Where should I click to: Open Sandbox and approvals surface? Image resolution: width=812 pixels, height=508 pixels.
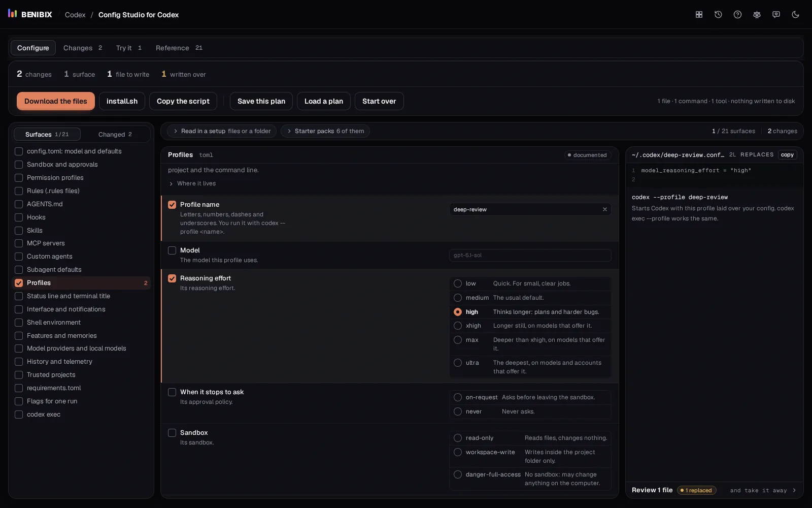[x=81, y=165]
